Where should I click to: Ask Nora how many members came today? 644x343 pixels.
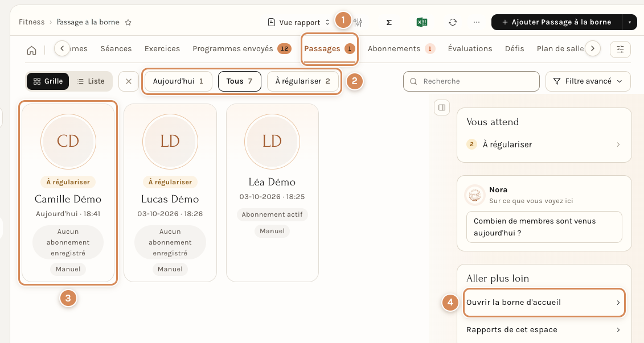544,227
